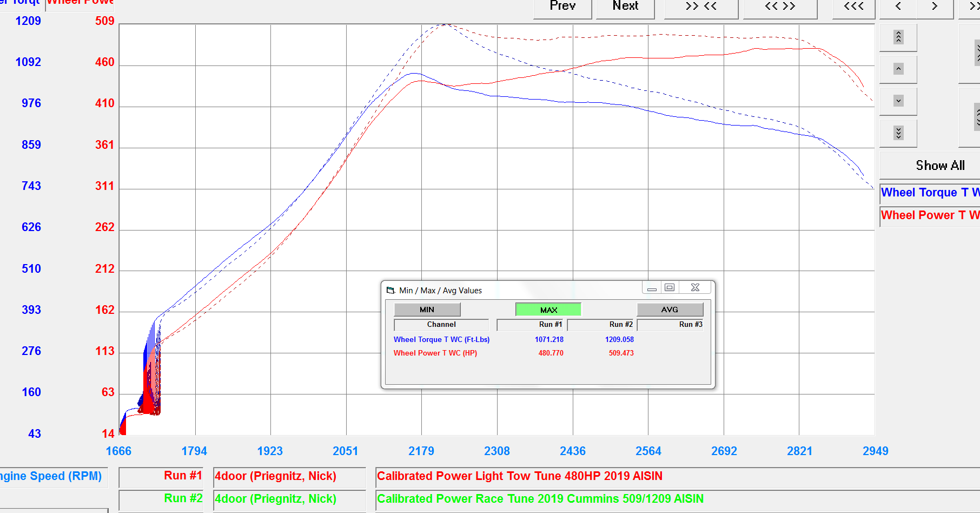Click the double up-chevron scale icon
Screen dimensions: 980x513
coord(898,37)
